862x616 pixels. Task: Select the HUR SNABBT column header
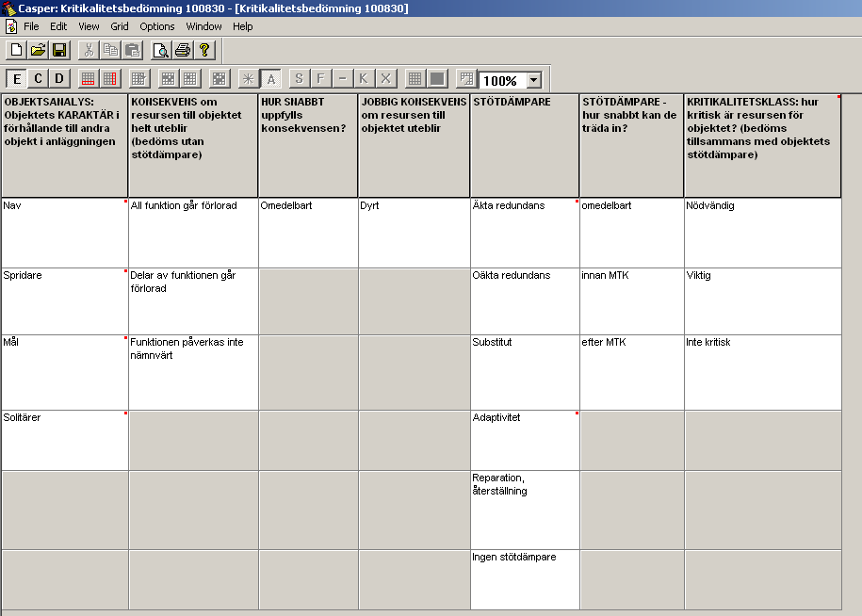(308, 146)
